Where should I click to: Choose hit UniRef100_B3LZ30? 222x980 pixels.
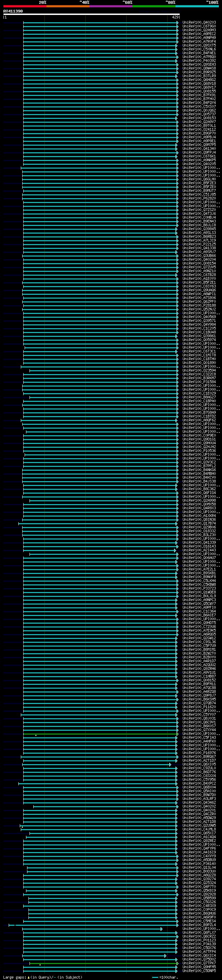tap(199, 535)
